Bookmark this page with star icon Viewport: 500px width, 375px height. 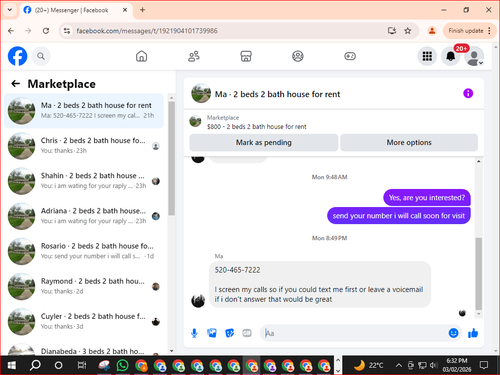pos(407,31)
